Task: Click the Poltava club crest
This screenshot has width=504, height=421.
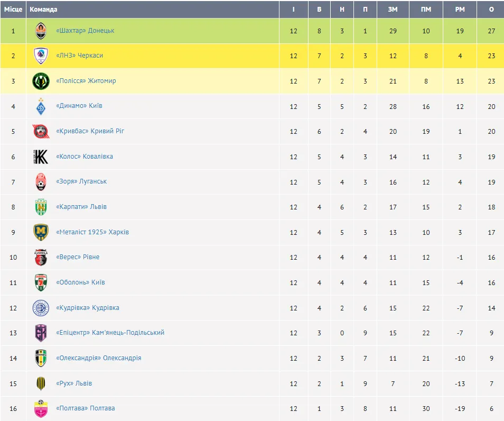Action: click(x=41, y=408)
